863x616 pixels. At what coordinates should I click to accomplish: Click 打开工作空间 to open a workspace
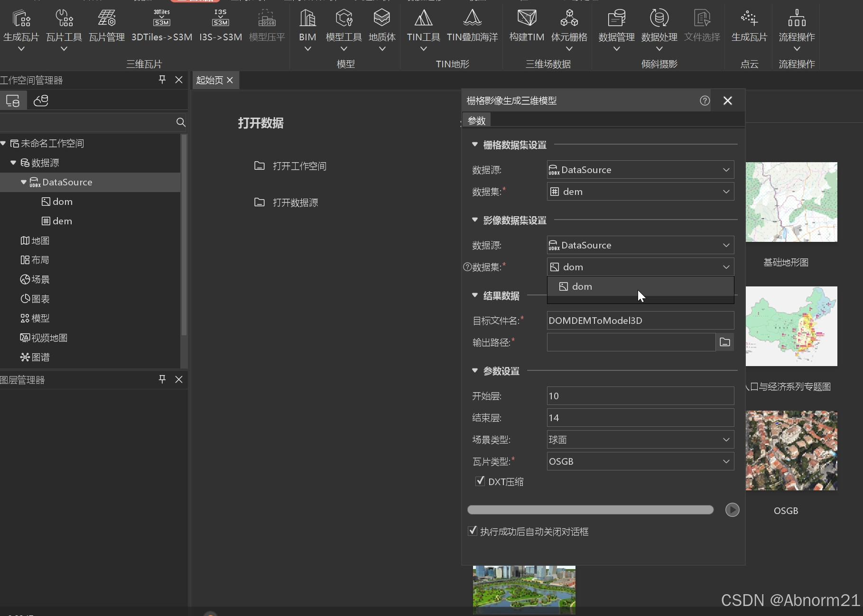(x=299, y=166)
